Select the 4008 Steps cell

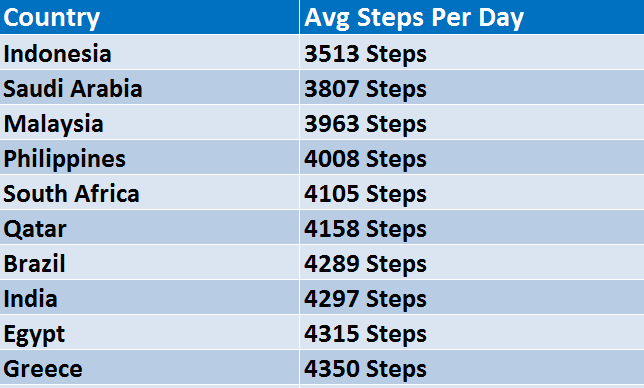pyautogui.click(x=472, y=157)
